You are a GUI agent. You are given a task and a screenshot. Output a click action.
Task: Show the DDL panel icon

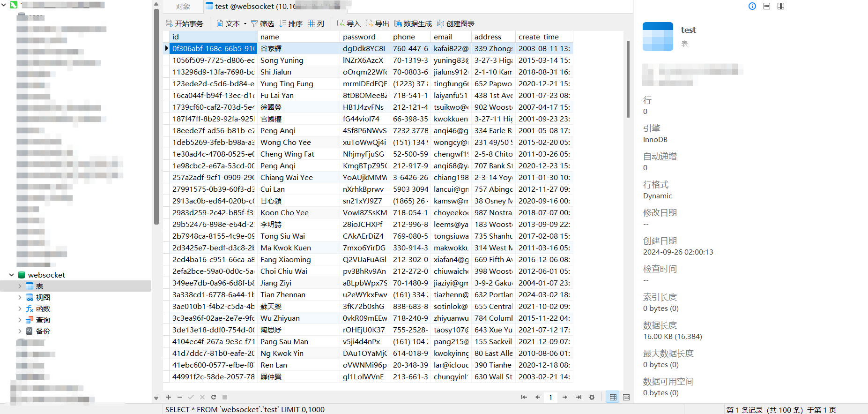pyautogui.click(x=767, y=6)
